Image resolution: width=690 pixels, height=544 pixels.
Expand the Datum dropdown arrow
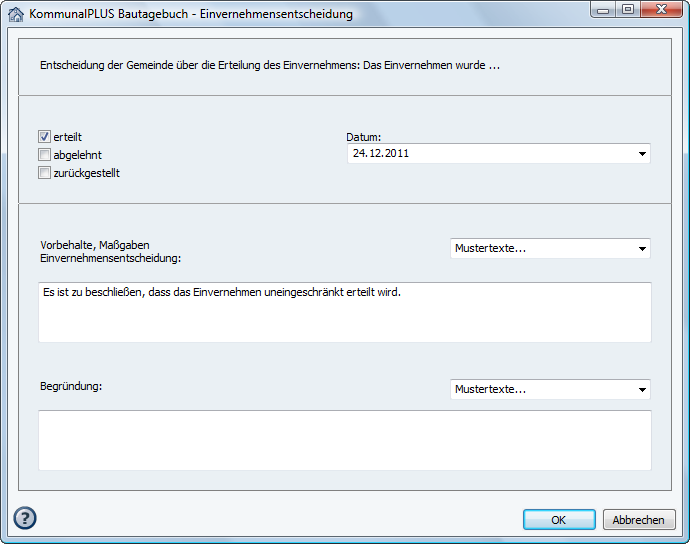coord(640,154)
